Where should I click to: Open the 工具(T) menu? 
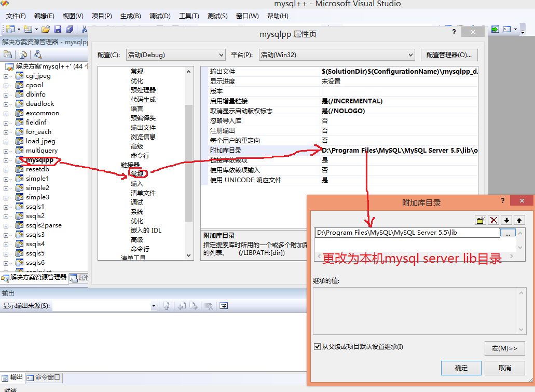coord(189,16)
